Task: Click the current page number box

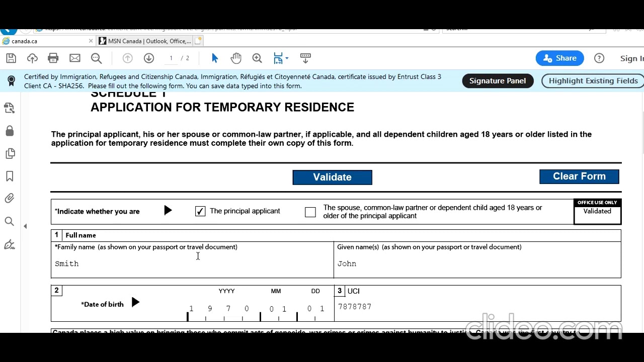Action: point(171,58)
